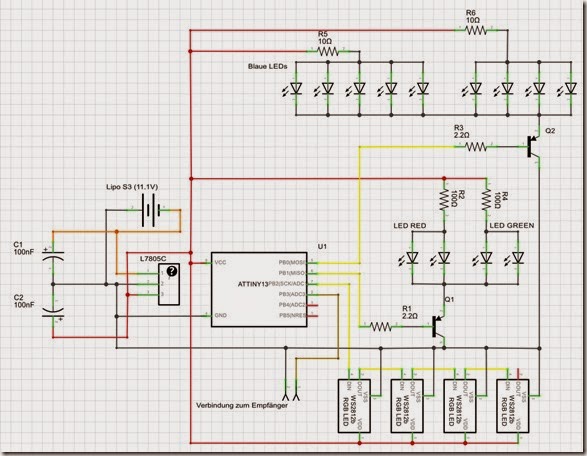Select the blue LED directly beneath resistor R5's right end
The image size is (587, 456).
359,88
